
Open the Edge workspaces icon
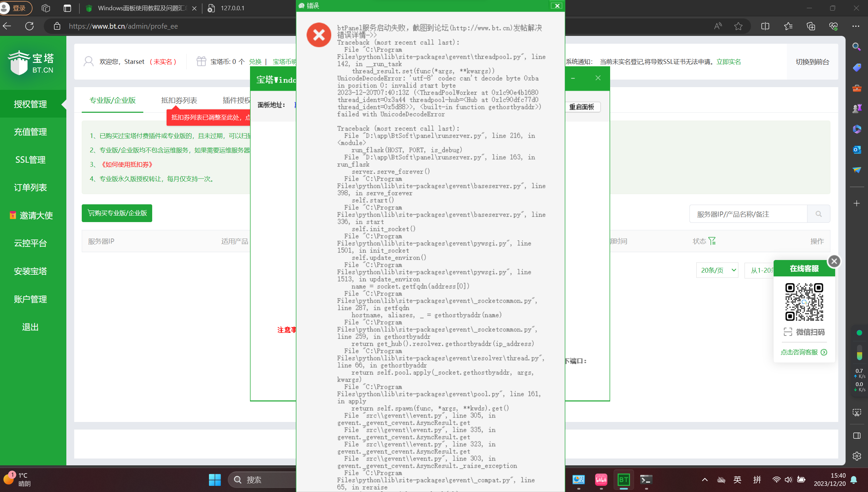click(x=46, y=8)
